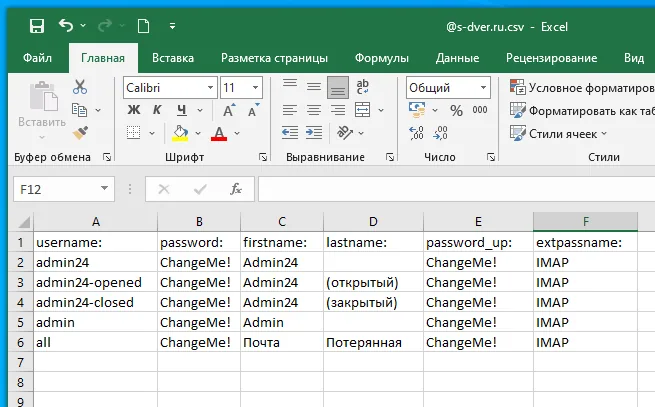Switch to the Вставка tab

[173, 58]
